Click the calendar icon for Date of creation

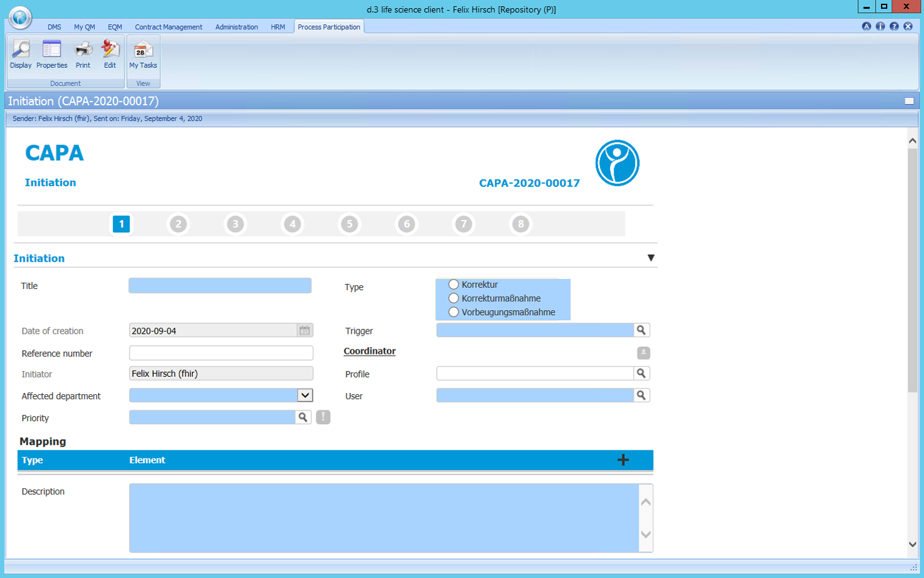(x=304, y=330)
